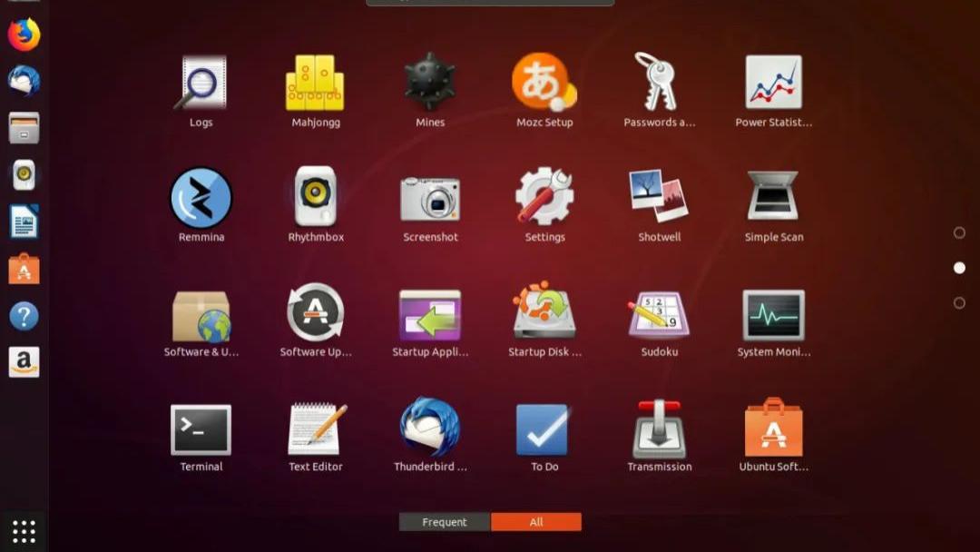
Task: Open Mozc Setup
Action: [544, 92]
